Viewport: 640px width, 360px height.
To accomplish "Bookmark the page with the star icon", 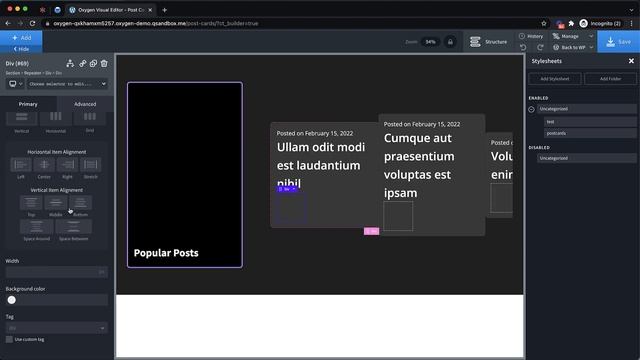I will [x=544, y=23].
